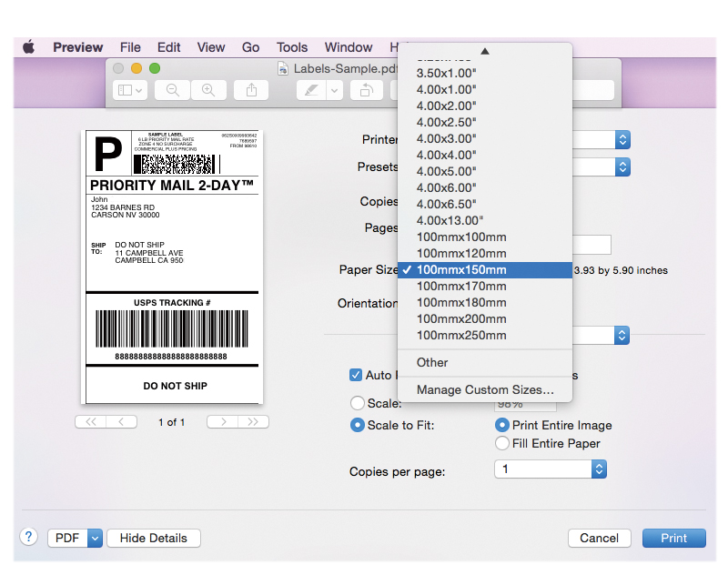728x585 pixels.
Task: Cancel the print dialog
Action: (x=600, y=538)
